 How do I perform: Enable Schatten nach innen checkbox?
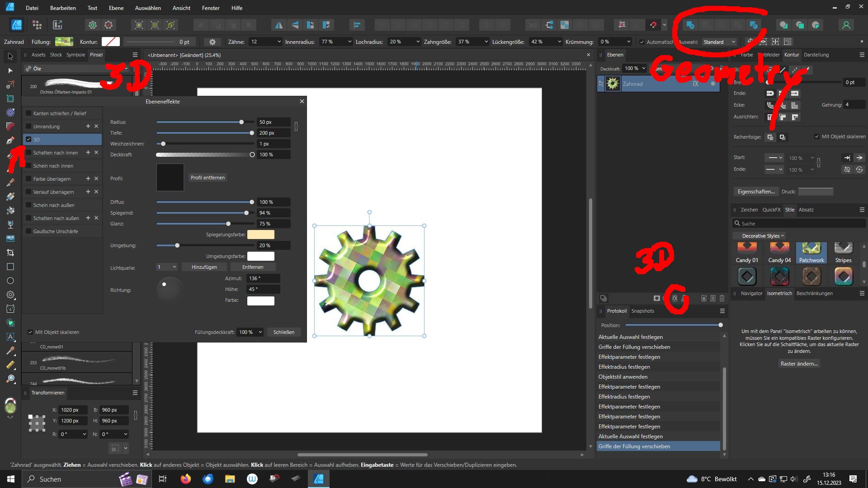(28, 153)
